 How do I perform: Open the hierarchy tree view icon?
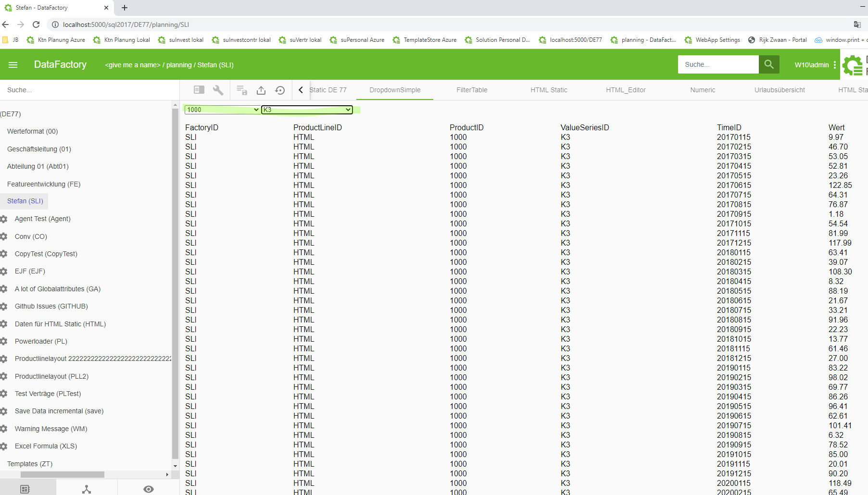pos(87,489)
